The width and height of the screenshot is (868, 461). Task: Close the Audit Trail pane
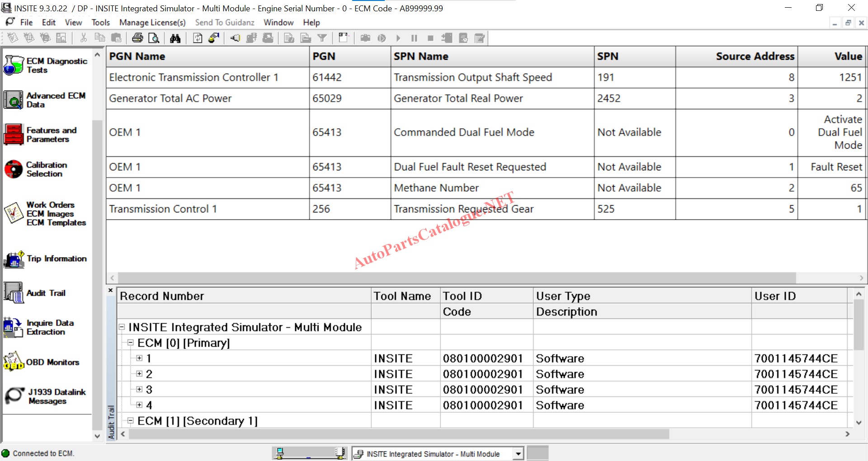(x=110, y=290)
